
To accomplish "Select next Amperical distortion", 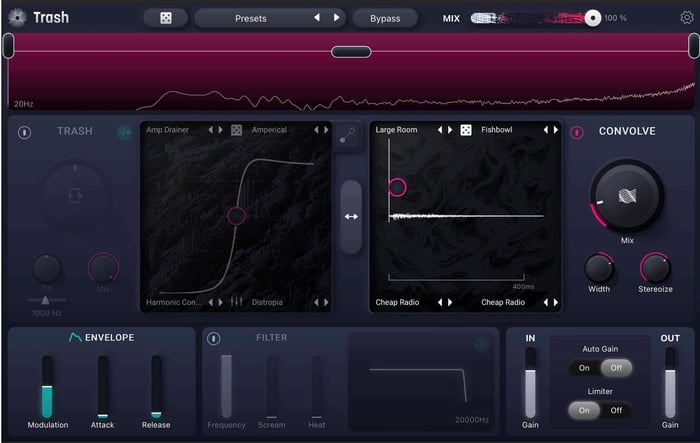I will (326, 130).
